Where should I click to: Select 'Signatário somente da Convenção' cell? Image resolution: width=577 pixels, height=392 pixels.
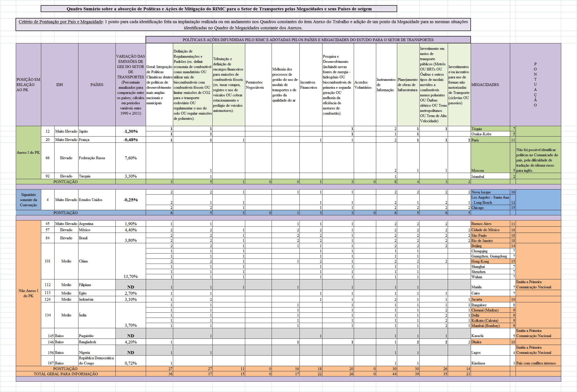(29, 200)
